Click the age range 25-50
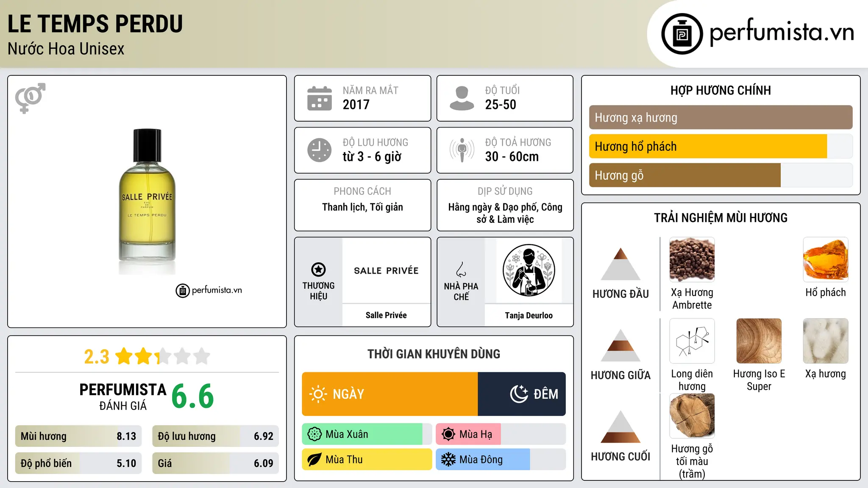The image size is (868, 488). click(501, 105)
